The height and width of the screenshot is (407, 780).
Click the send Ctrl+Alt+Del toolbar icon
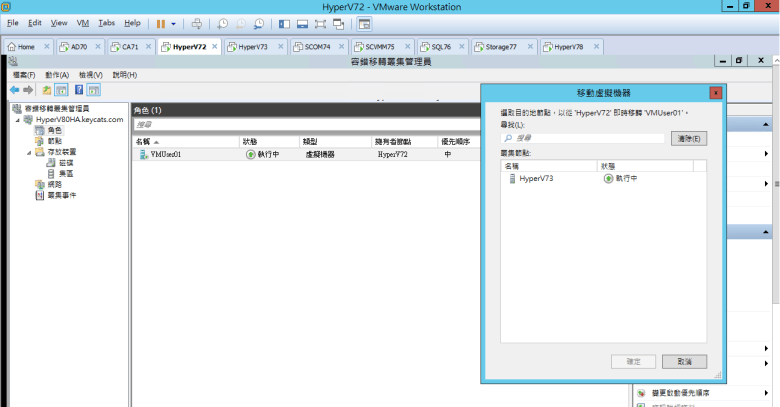pos(197,23)
